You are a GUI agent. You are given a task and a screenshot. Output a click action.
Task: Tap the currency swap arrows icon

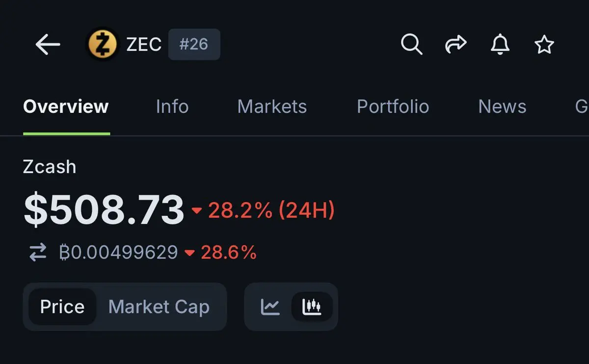coord(37,253)
